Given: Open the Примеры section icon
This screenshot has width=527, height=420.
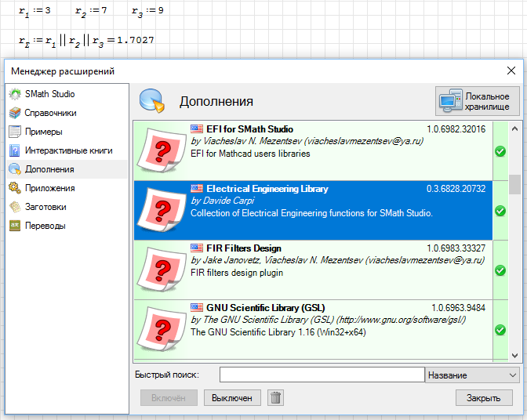Looking at the screenshot, I should click(x=14, y=132).
